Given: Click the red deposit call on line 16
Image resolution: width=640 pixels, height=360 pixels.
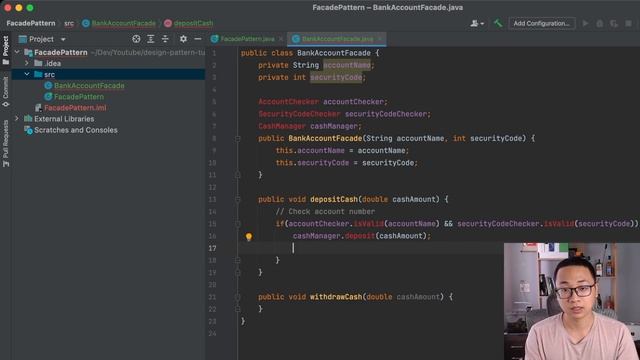Looking at the screenshot, I should (x=360, y=236).
